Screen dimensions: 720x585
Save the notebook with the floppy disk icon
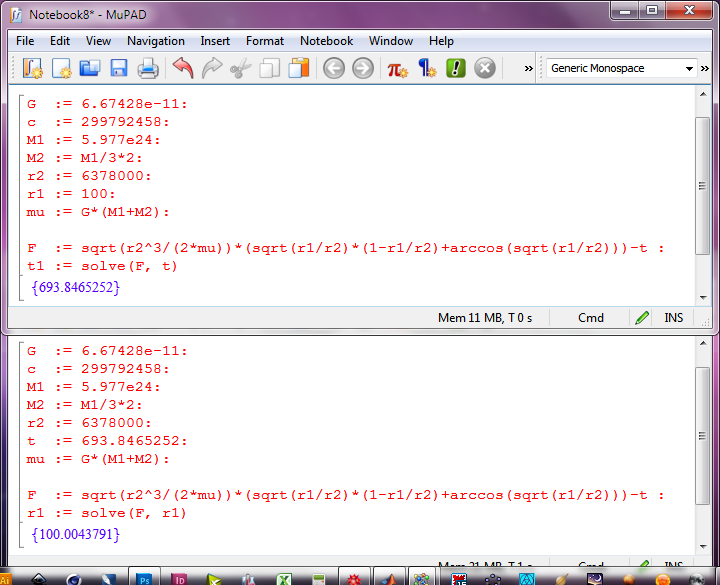(x=118, y=69)
